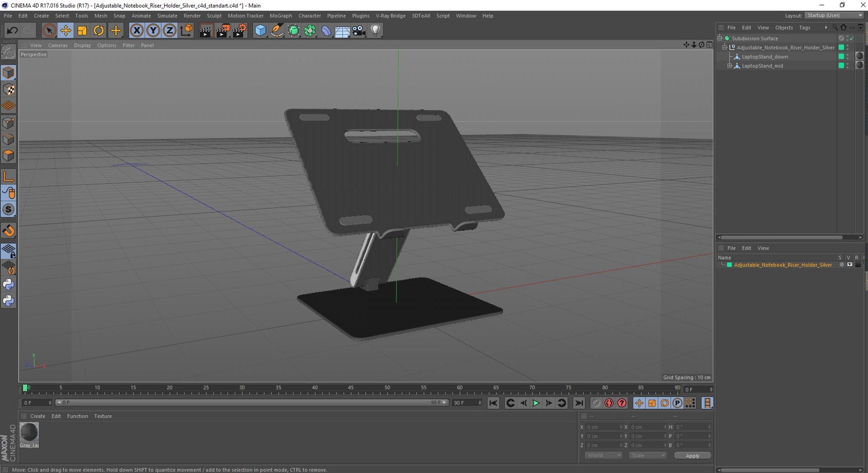Go to the start of animation

click(493, 403)
